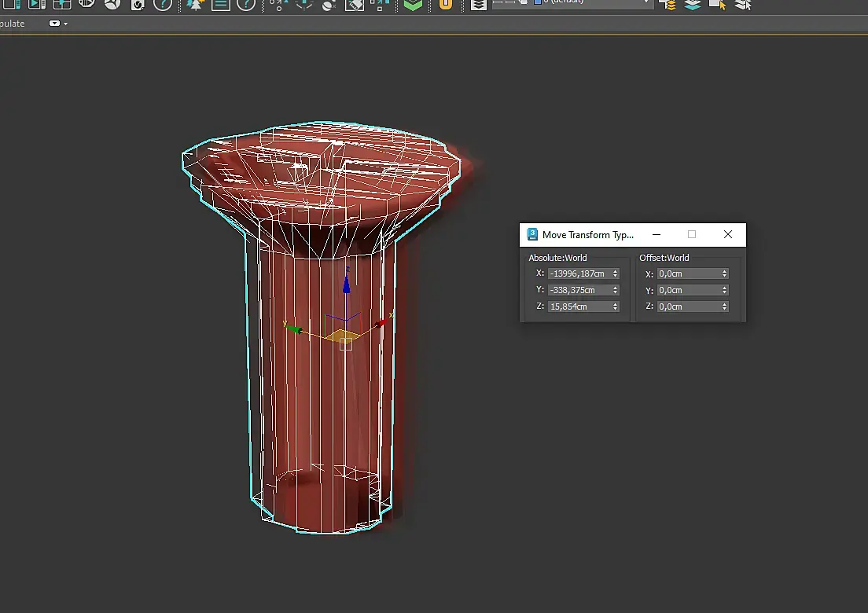This screenshot has height=613, width=868.
Task: Click the Offset World Z spinner arrows
Action: pyautogui.click(x=724, y=306)
